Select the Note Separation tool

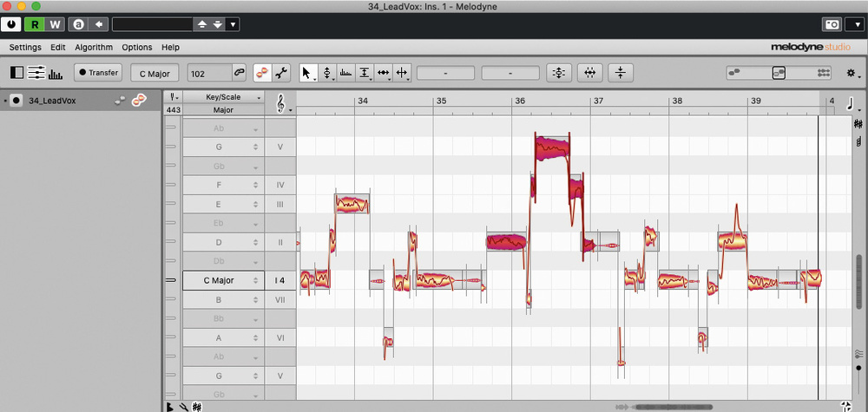402,73
